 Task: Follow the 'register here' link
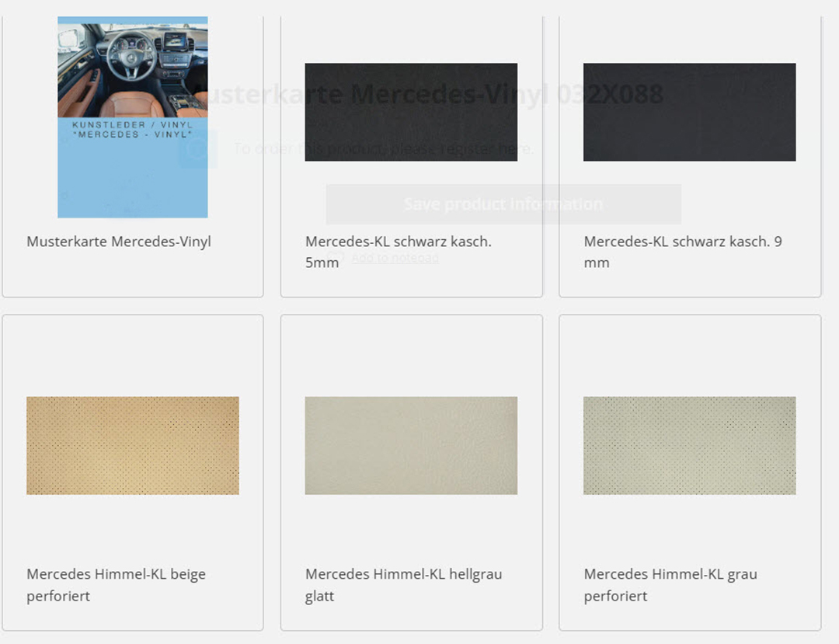[x=497, y=148]
